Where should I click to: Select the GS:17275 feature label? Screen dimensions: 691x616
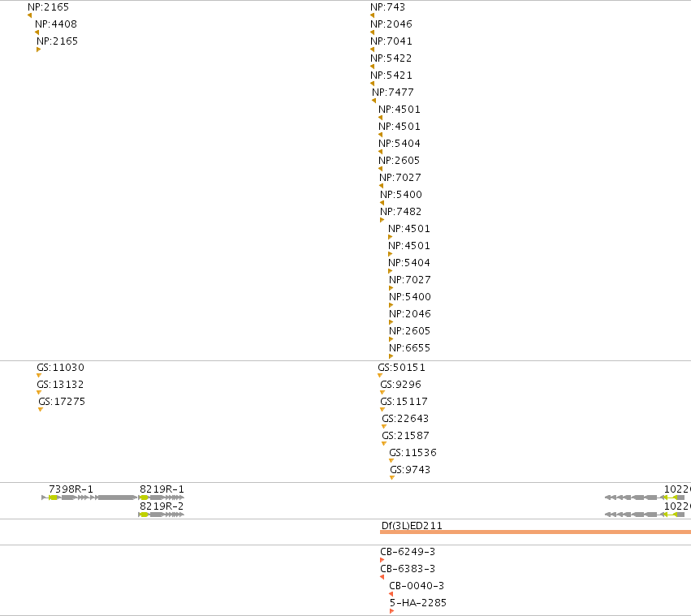[62, 402]
